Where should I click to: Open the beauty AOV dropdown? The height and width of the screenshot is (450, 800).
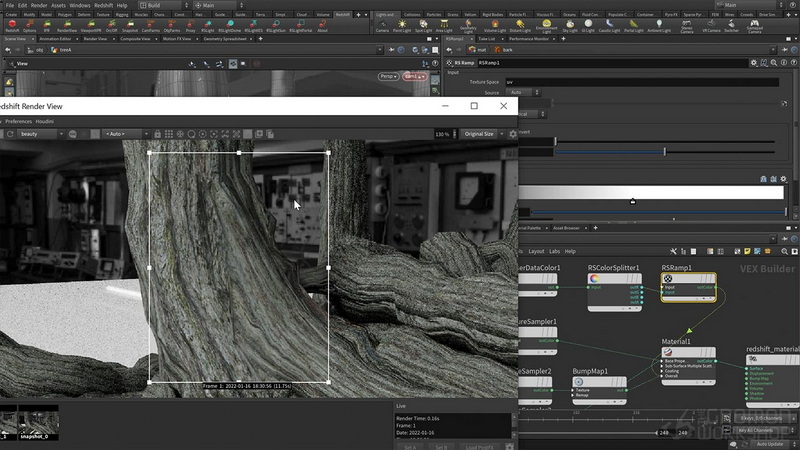pos(41,134)
